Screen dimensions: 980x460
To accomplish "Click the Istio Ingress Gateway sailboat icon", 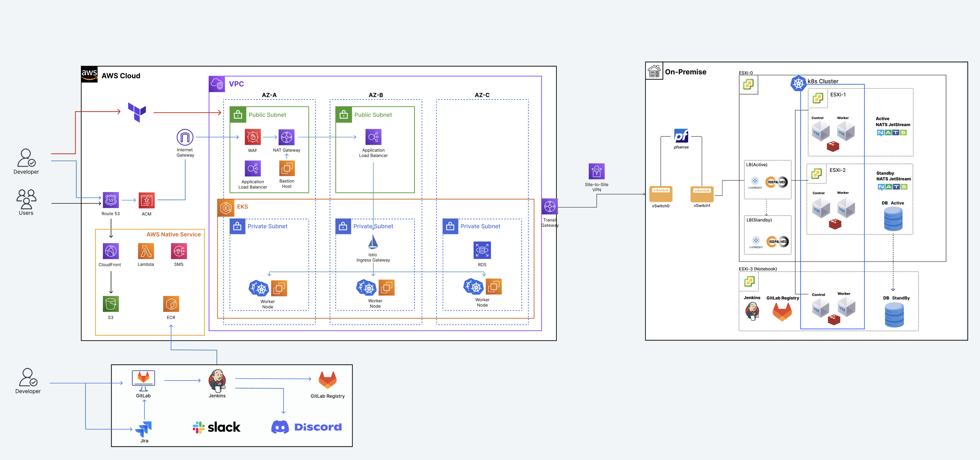I will pyautogui.click(x=373, y=242).
